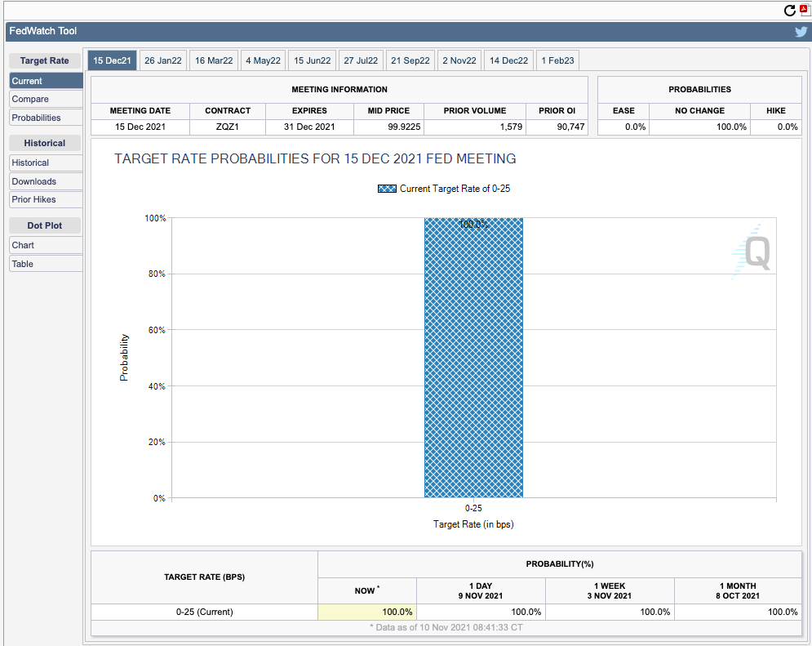Click the 99.9225 mid price value

[404, 127]
